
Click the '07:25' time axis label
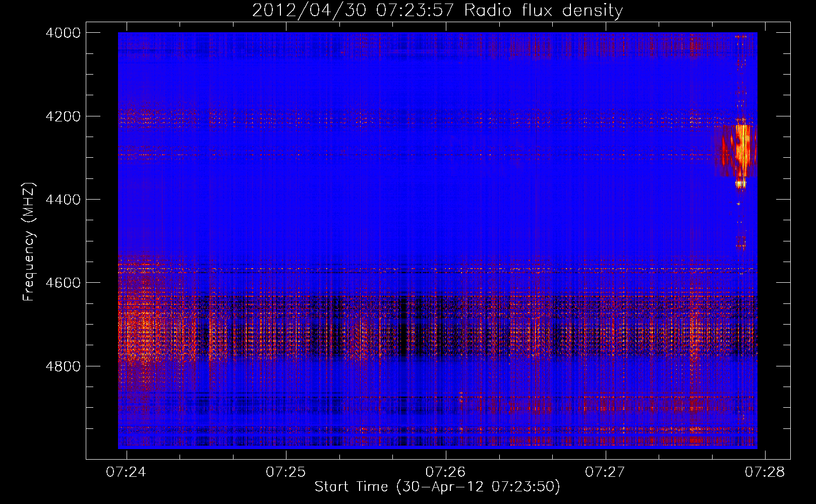286,472
